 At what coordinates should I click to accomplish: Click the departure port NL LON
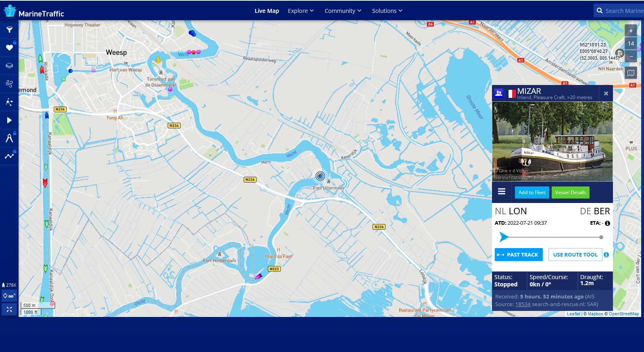coord(511,211)
